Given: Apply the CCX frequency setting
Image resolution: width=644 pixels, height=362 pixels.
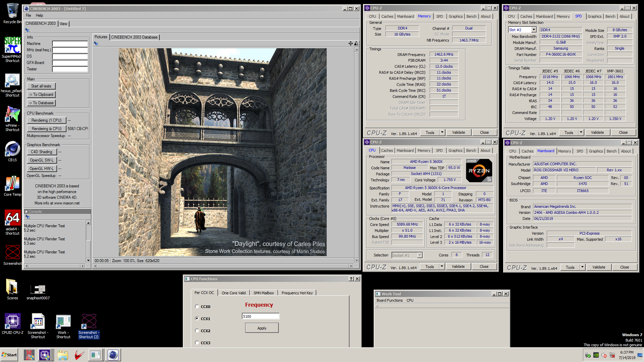Looking at the screenshot, I should (x=262, y=328).
